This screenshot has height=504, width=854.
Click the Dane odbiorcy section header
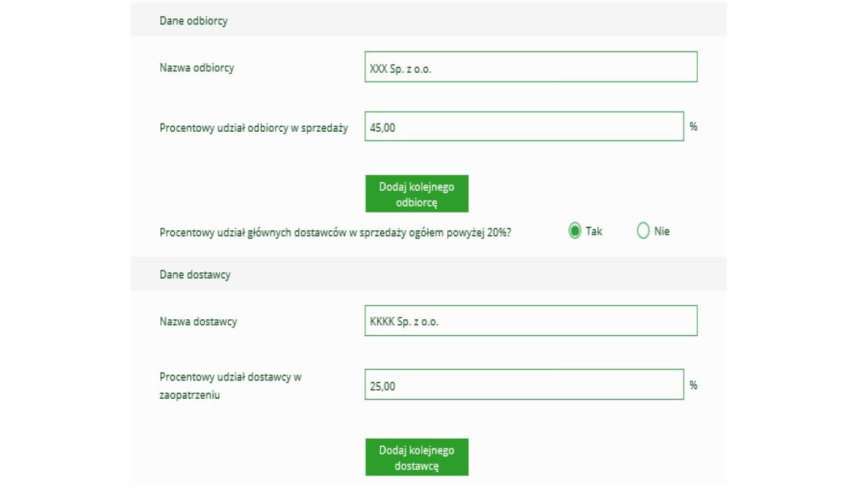click(x=194, y=21)
